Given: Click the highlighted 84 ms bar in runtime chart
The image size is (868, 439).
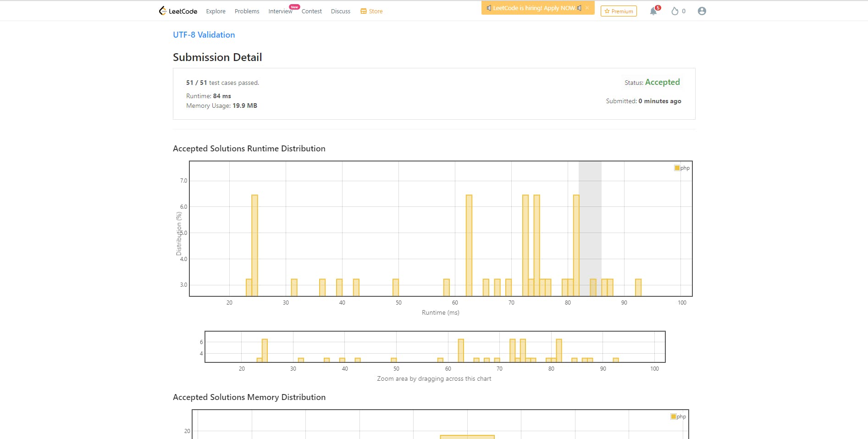Looking at the screenshot, I should [593, 288].
